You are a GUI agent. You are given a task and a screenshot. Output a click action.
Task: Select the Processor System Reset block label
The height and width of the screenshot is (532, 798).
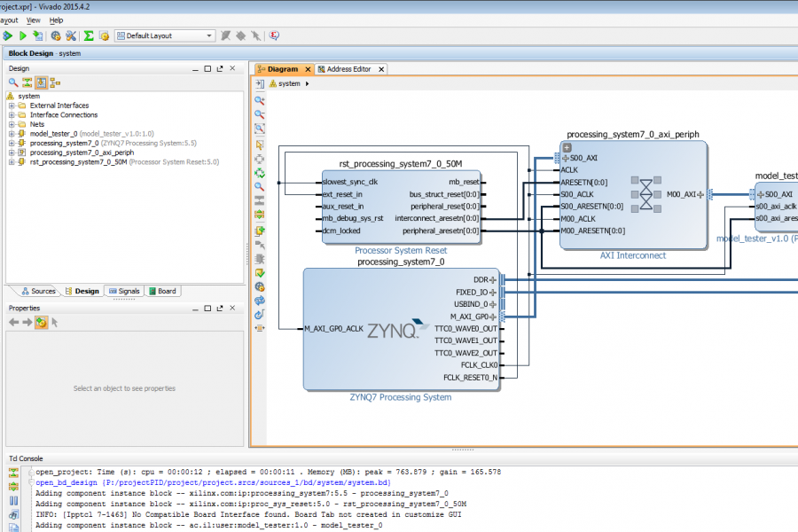(x=401, y=250)
